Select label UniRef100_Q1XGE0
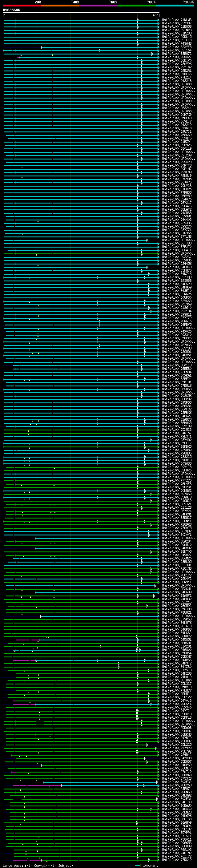The image size is (197, 868). pos(177,128)
